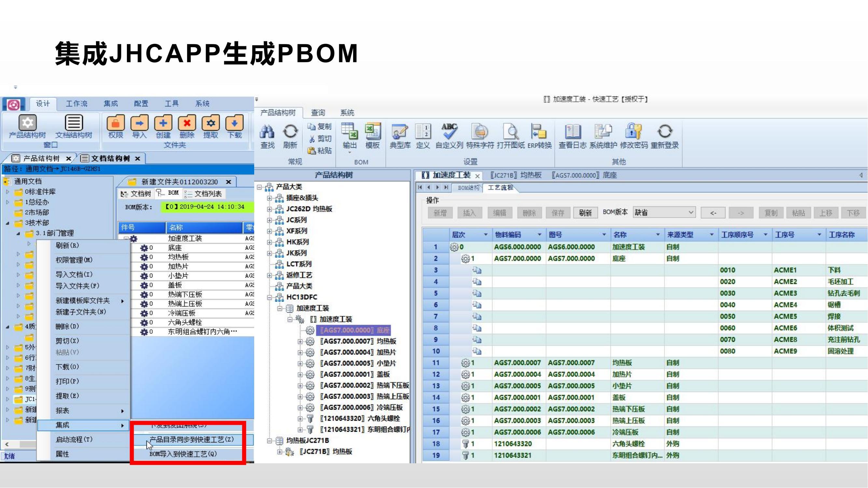Screen dimensions: 868x488
Task: Open 产品结构树 window icon in left ribbon
Action: pyautogui.click(x=27, y=126)
